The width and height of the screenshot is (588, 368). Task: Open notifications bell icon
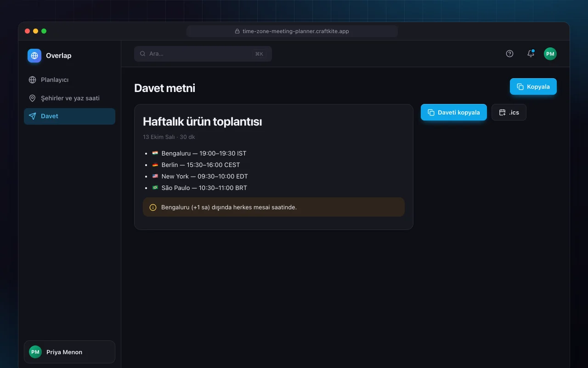tap(531, 53)
